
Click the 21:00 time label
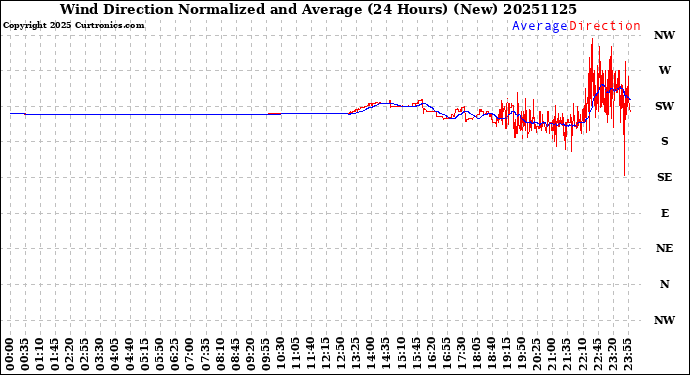pos(551,354)
